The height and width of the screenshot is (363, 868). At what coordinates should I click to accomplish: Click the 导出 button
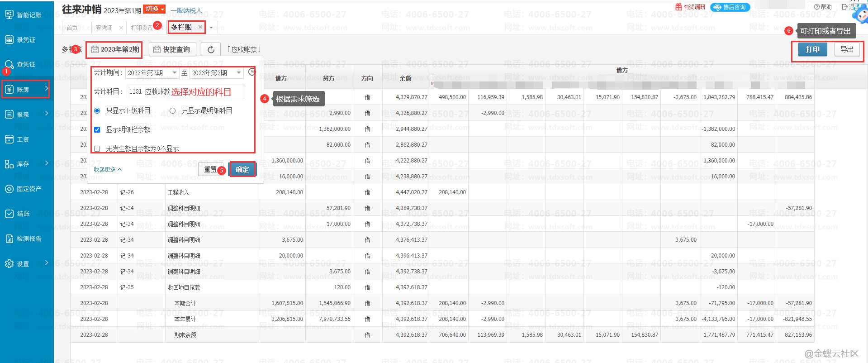point(847,49)
